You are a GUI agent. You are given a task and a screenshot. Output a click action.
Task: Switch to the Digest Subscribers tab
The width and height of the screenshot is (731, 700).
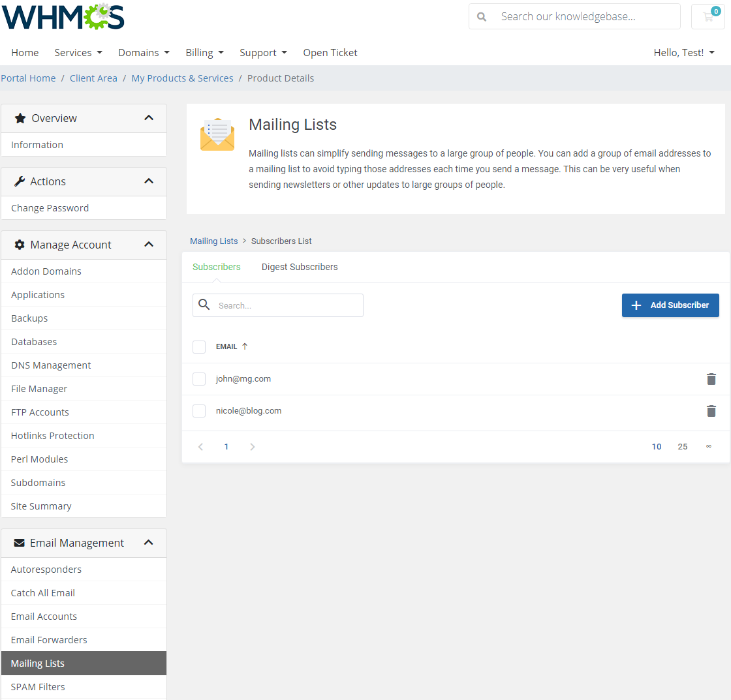(300, 267)
